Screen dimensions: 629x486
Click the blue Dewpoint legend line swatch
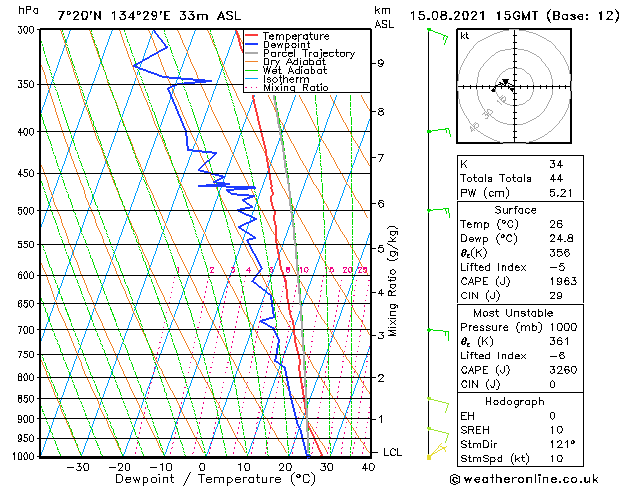tap(252, 45)
